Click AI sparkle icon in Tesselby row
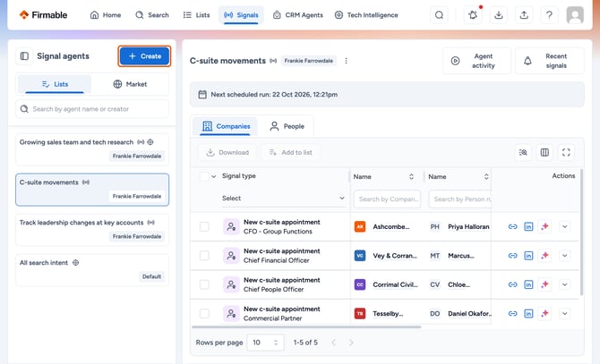This screenshot has width=600, height=364. (x=544, y=314)
